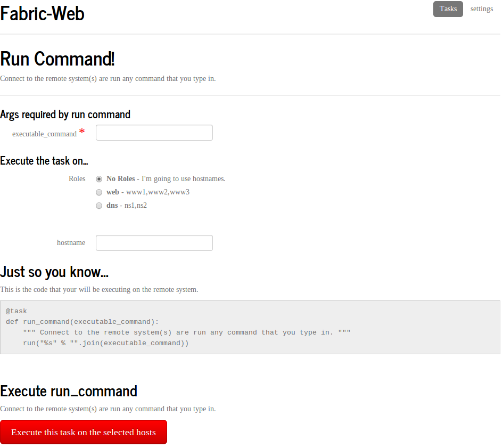Select the dns role radio button
The image size is (503, 448).
tap(99, 206)
